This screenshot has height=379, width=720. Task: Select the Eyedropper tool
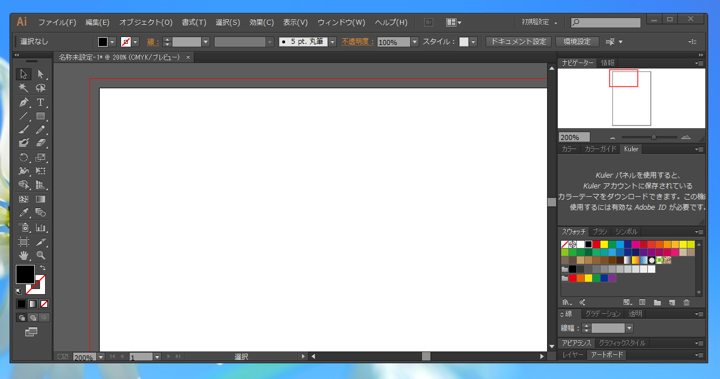23,213
